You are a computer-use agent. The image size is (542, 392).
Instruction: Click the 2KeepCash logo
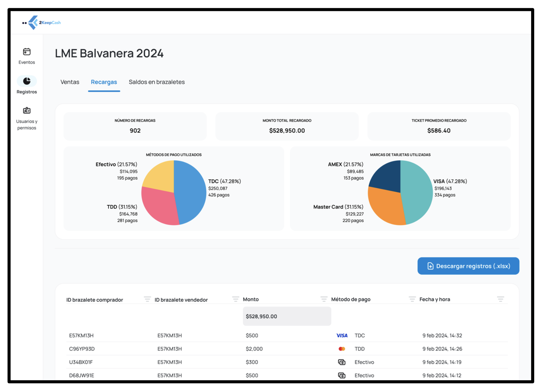tap(41, 23)
